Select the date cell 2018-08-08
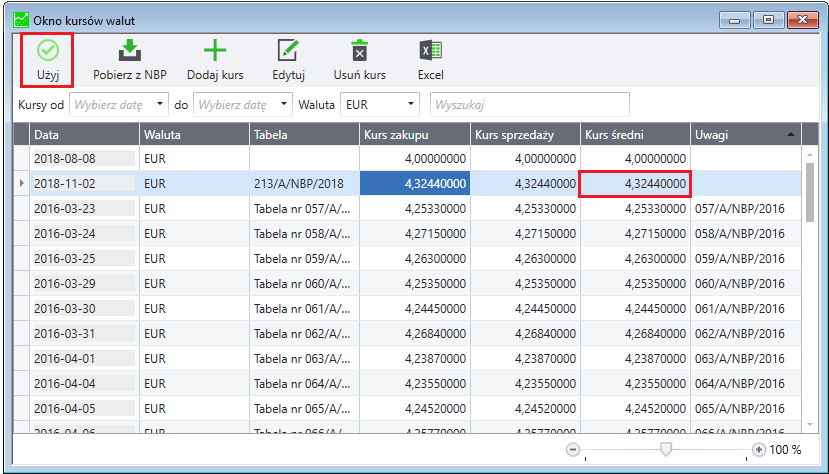829x474 pixels. coord(84,159)
